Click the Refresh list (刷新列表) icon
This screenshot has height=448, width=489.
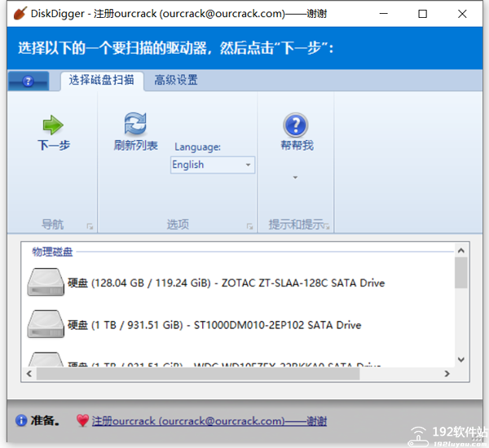pyautogui.click(x=135, y=124)
